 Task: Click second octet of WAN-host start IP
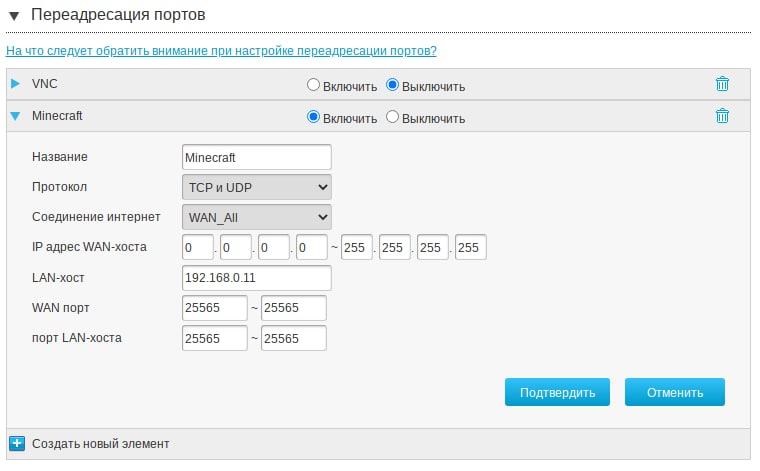click(236, 247)
